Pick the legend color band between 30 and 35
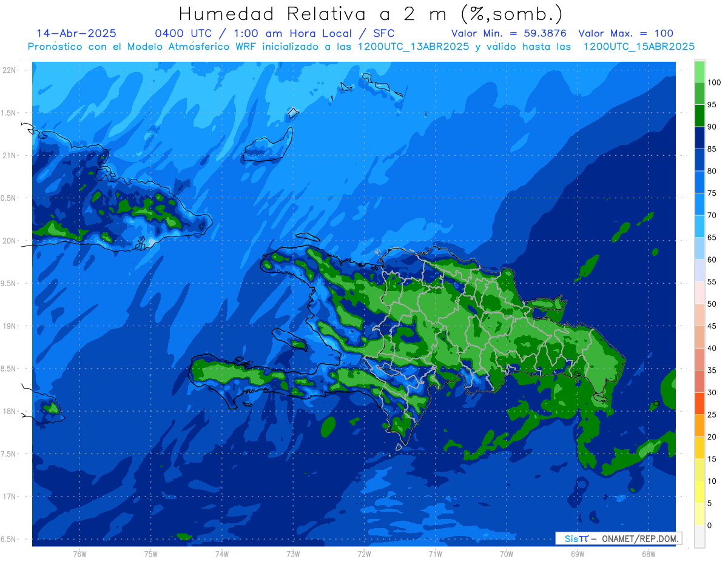 [x=699, y=381]
